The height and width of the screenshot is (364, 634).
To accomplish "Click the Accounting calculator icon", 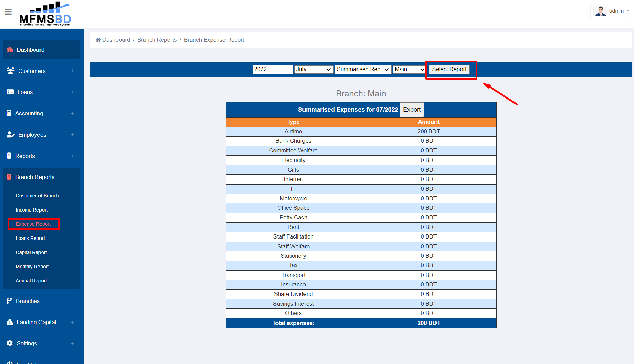I will click(x=9, y=113).
